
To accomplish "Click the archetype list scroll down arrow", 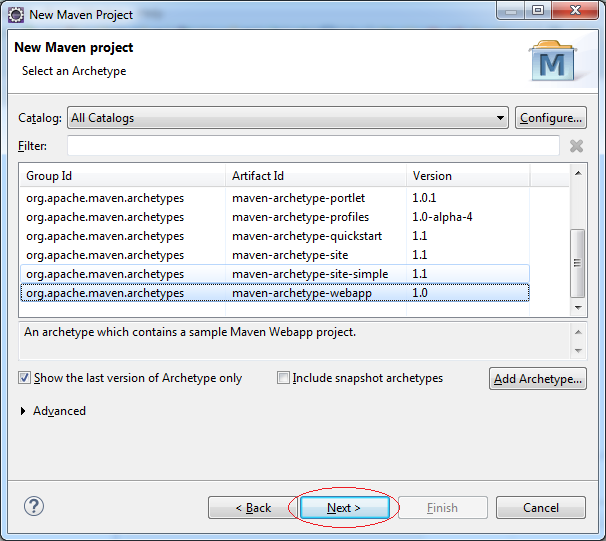I will pyautogui.click(x=578, y=308).
